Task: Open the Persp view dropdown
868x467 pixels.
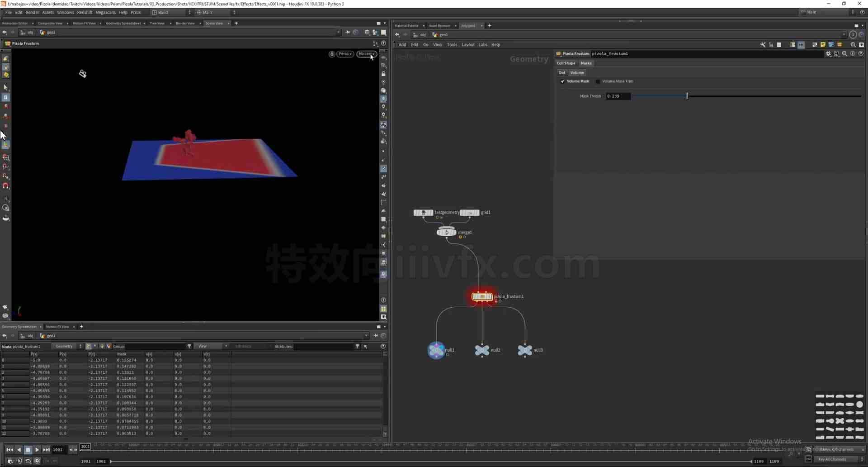Action: [x=345, y=54]
